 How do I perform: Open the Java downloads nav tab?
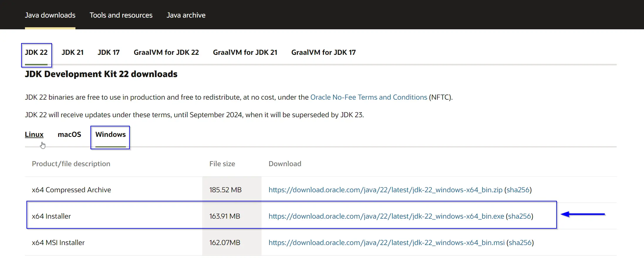pos(50,15)
